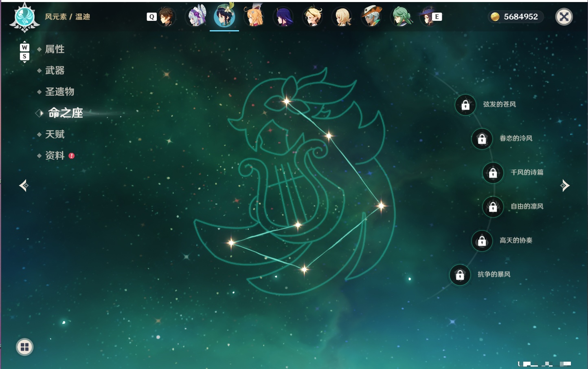
Task: Click the lock icon for 弦发的苍风
Action: (465, 105)
